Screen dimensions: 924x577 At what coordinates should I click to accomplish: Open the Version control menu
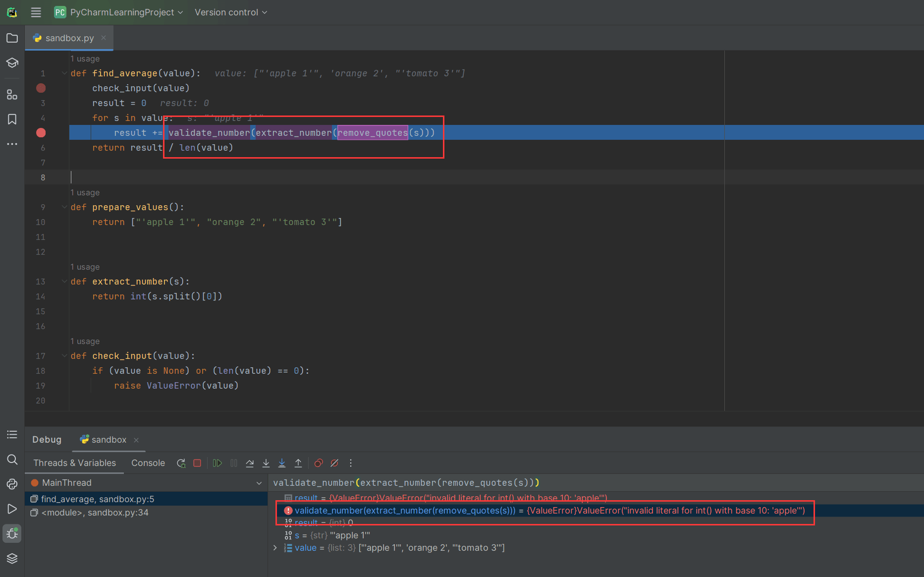pos(231,12)
